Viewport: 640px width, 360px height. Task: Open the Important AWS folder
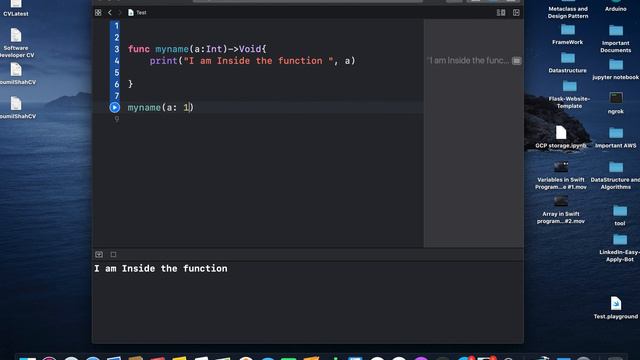click(616, 138)
